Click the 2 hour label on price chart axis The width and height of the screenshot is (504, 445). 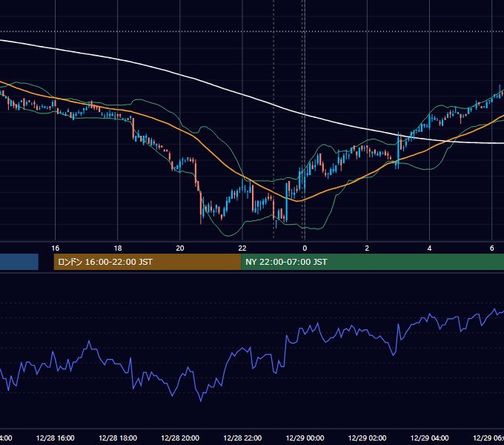pos(367,248)
